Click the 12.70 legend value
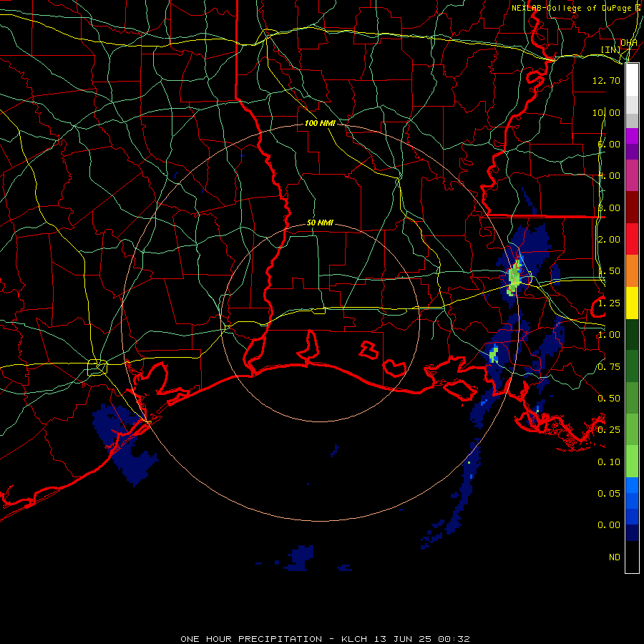The height and width of the screenshot is (644, 644). pos(606,80)
